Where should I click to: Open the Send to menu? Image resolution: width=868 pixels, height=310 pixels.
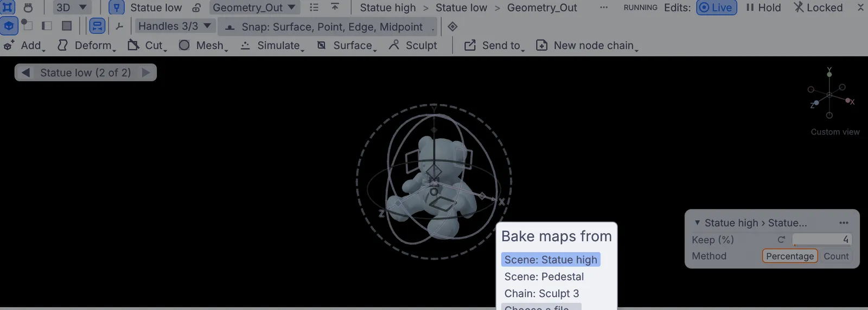click(x=494, y=46)
